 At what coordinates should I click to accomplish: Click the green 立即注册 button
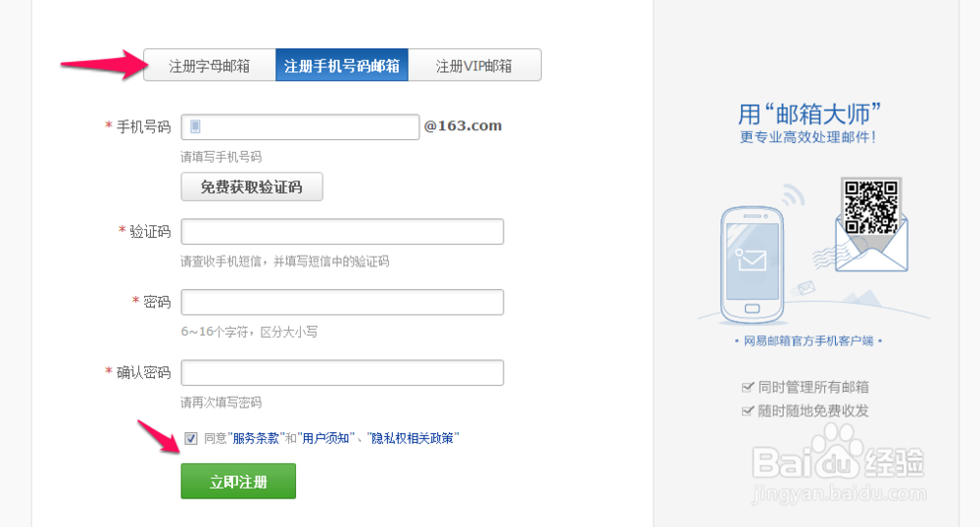[238, 481]
